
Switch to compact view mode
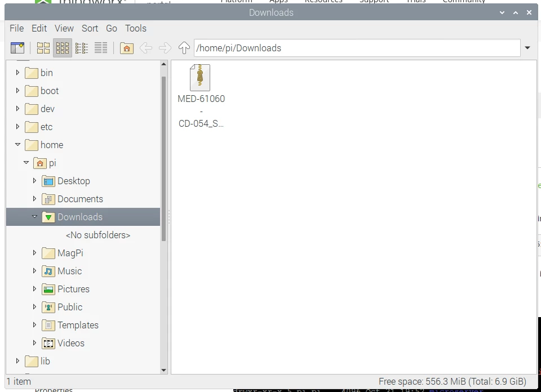[82, 48]
